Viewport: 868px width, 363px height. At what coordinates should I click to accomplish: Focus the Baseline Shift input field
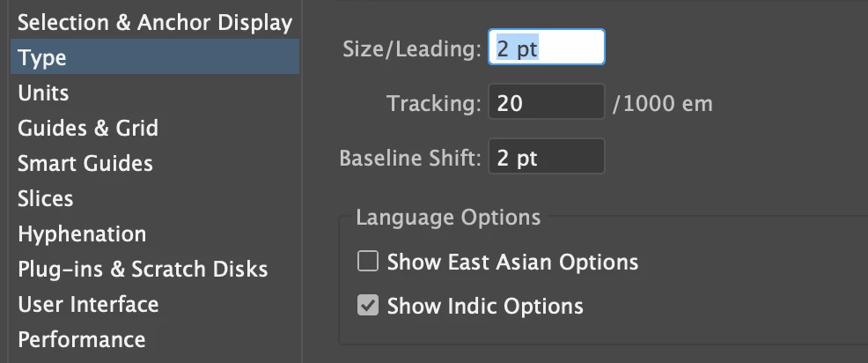tap(546, 159)
